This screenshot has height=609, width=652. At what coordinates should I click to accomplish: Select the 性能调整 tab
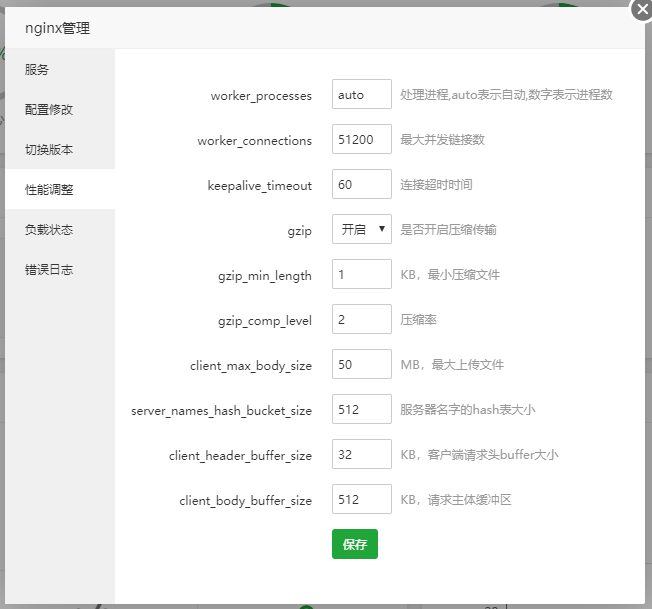pos(60,190)
